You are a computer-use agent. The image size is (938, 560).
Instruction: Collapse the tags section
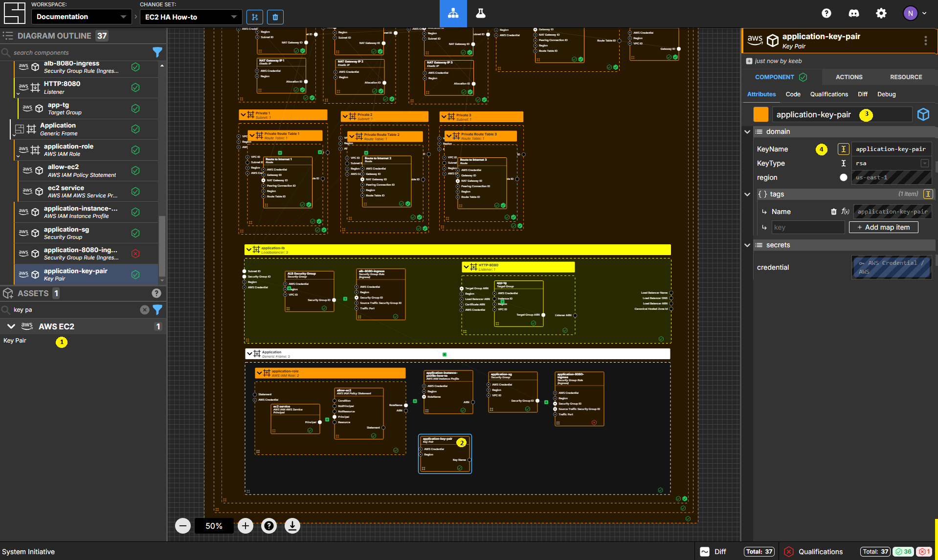(747, 194)
